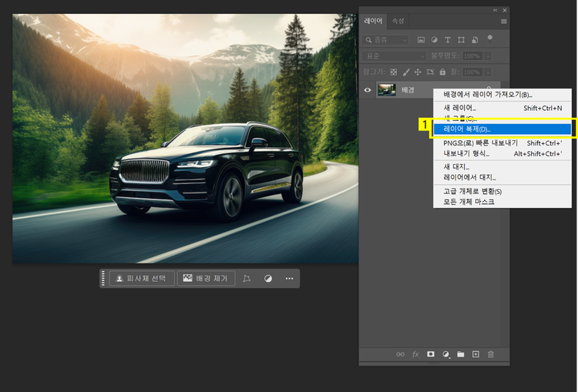Create a new layer with plus icon
This screenshot has height=392, width=578.
[476, 354]
